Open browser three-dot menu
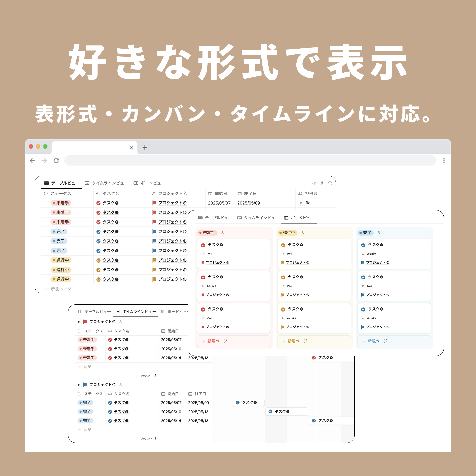This screenshot has height=476, width=476. click(x=444, y=161)
